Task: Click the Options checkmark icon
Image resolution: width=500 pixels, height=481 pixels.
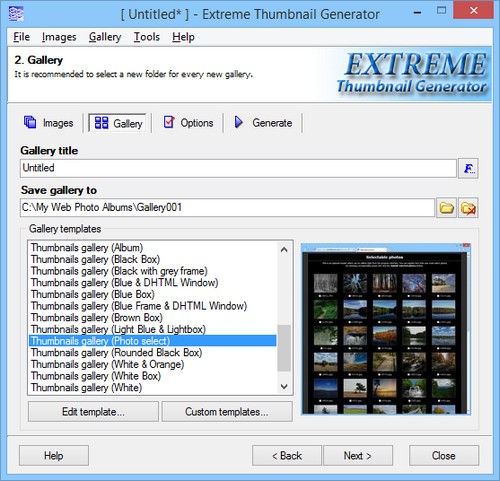Action: pyautogui.click(x=169, y=122)
